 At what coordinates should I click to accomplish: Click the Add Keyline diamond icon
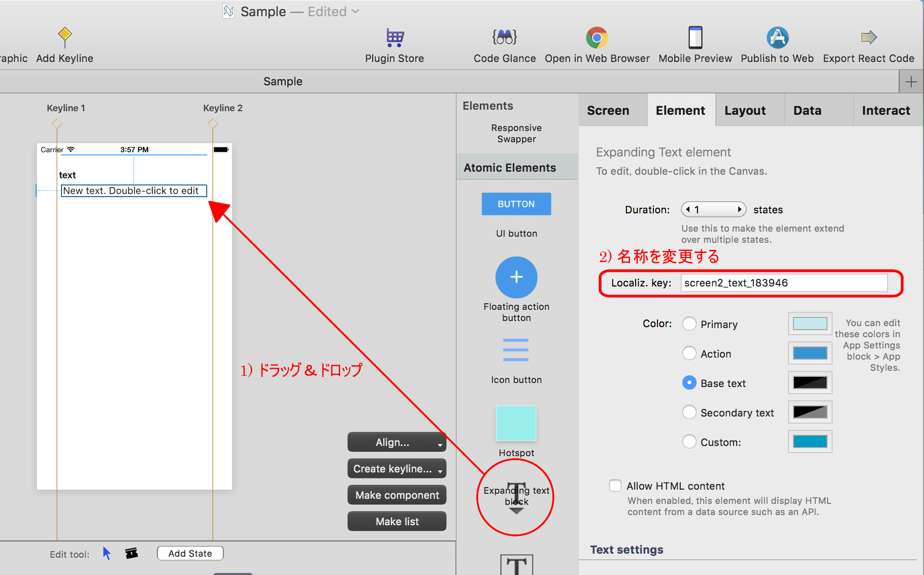pyautogui.click(x=64, y=36)
